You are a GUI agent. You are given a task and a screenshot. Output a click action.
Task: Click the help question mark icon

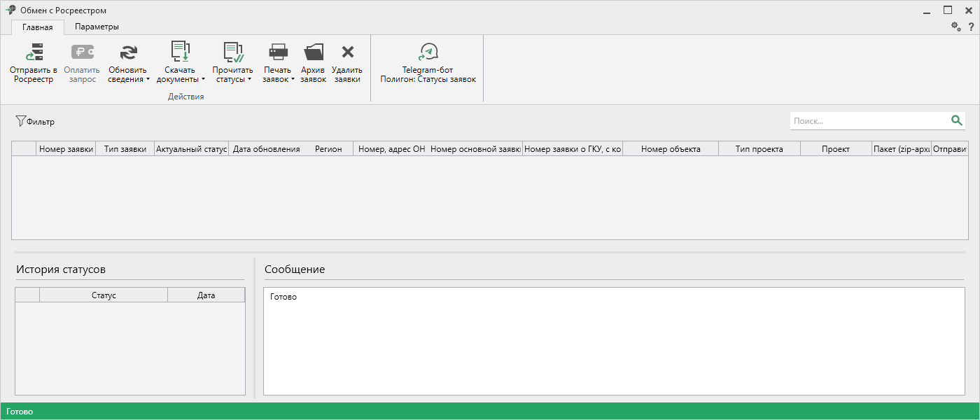971,27
